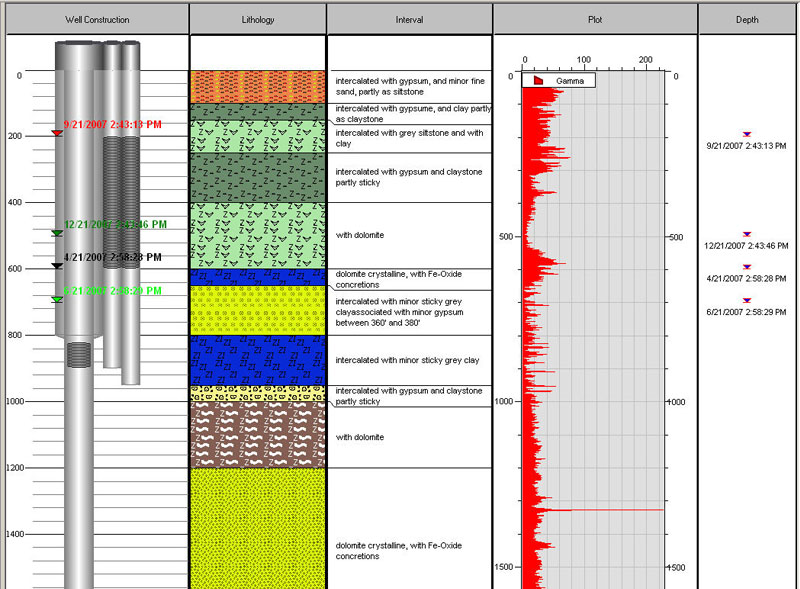Image resolution: width=800 pixels, height=589 pixels.
Task: Click interval text 'intercalated with gypsum, and minor fine sand'
Action: [410, 86]
